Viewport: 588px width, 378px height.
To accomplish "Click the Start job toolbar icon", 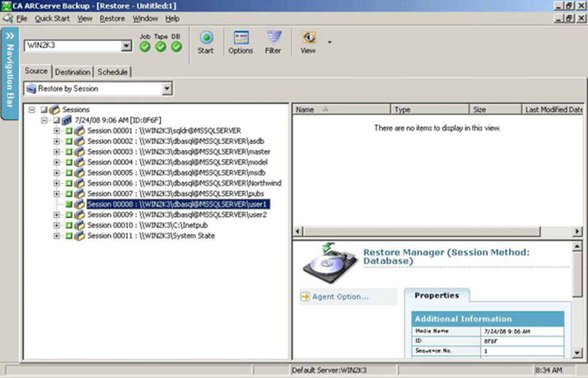I will coord(206,37).
